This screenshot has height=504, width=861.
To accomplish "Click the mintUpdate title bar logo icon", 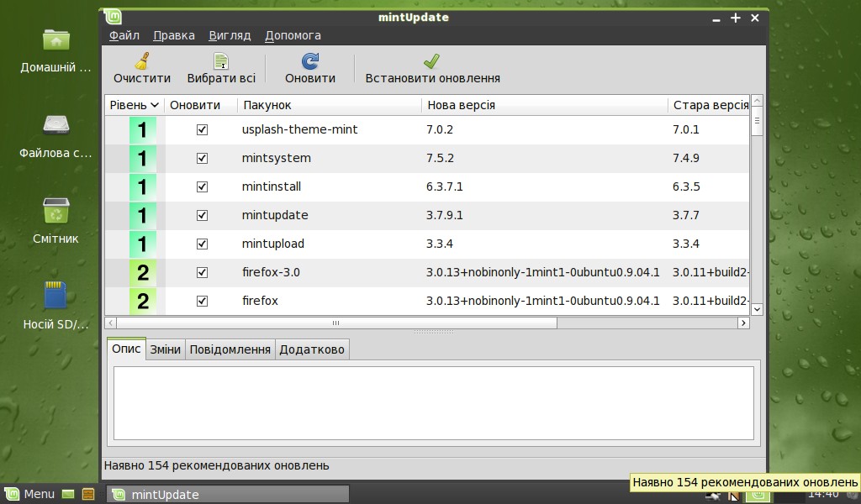I will pos(114,17).
